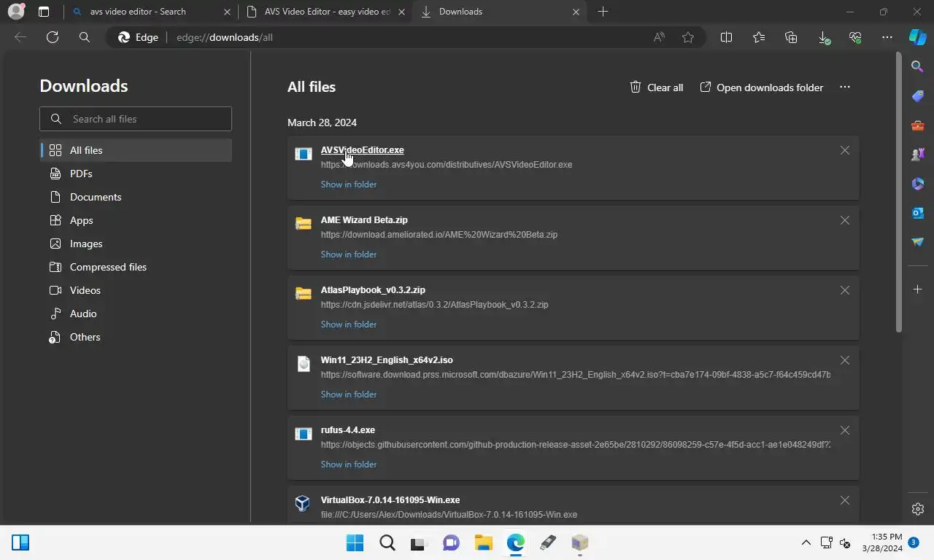934x560 pixels.
Task: Open the rufus-4.4.exe file name
Action: [x=348, y=430]
